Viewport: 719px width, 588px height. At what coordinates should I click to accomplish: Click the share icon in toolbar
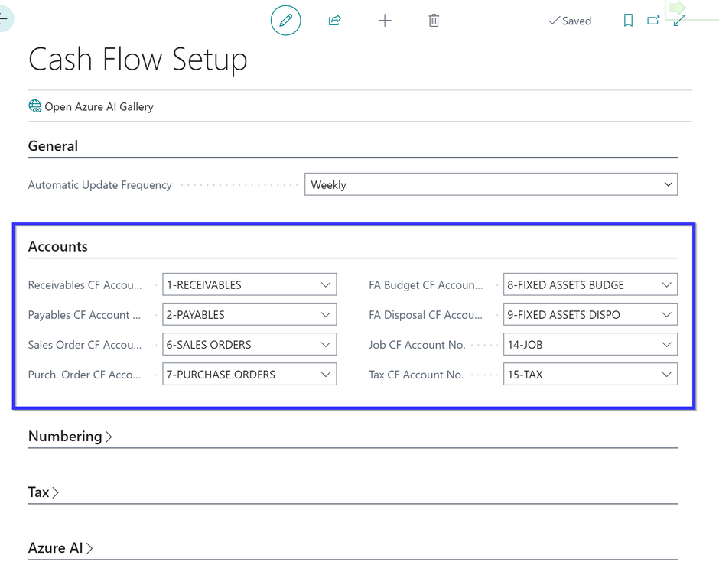point(334,21)
